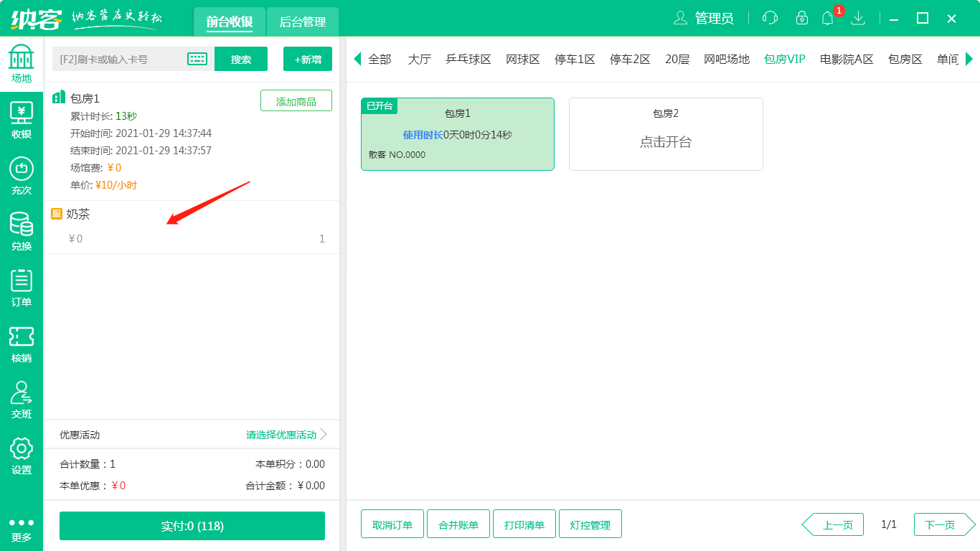Click the customer service headset icon
This screenshot has width=980, height=551.
(770, 19)
